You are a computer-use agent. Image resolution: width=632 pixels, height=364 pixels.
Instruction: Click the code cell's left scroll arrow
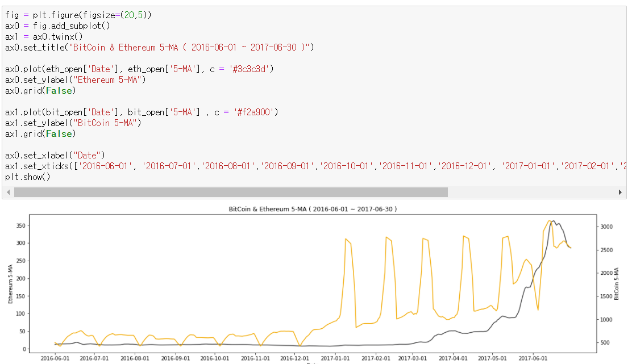(9, 193)
